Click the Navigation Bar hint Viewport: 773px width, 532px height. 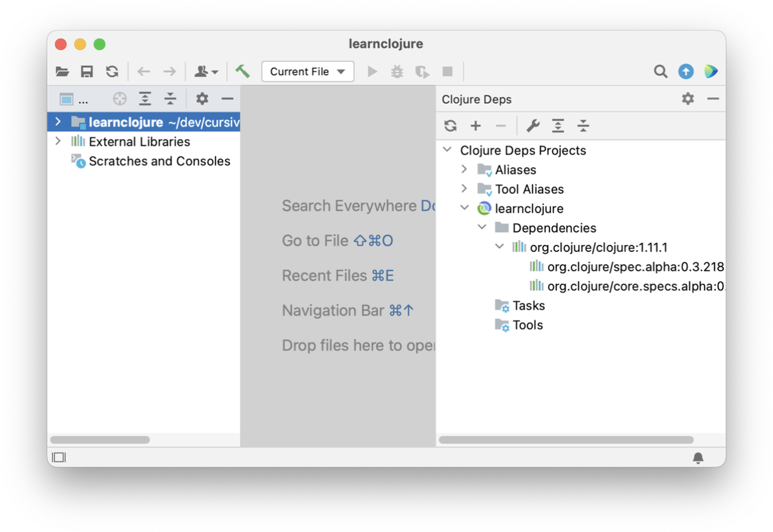[348, 311]
